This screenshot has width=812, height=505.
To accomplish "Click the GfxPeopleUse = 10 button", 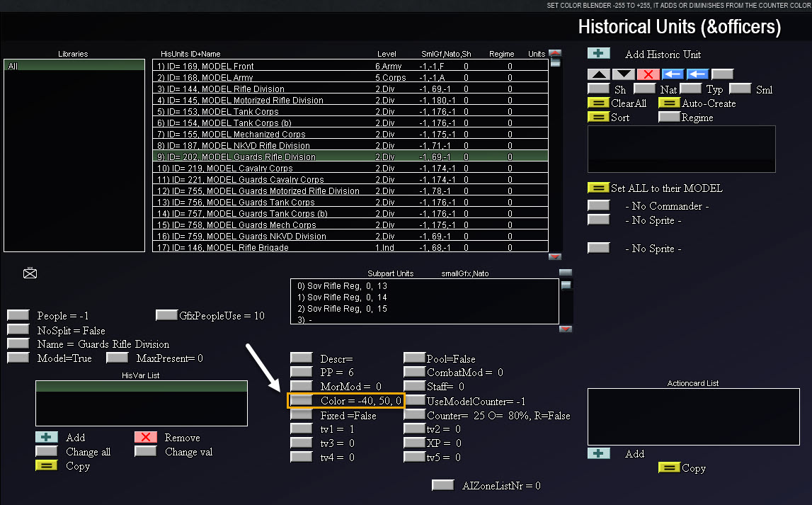I will (x=167, y=315).
